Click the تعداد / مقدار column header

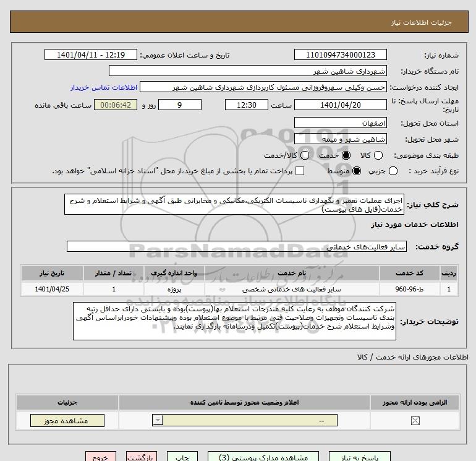[x=114, y=273]
